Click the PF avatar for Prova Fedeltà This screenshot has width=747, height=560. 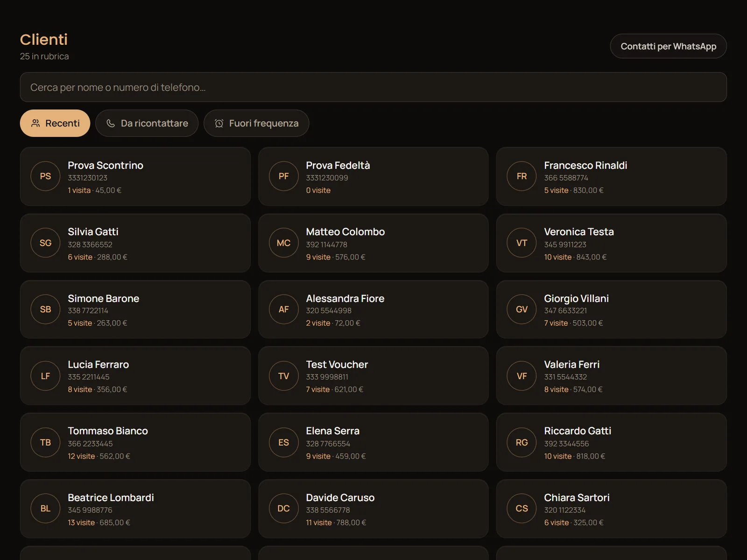click(283, 176)
